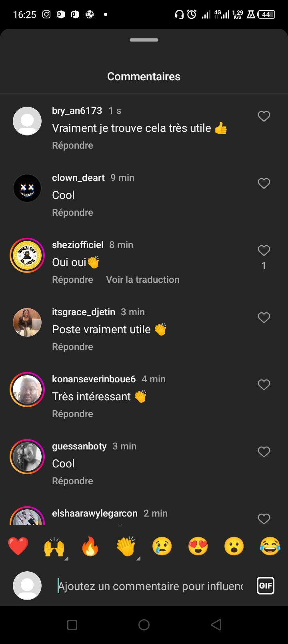The width and height of the screenshot is (288, 644).
Task: Select the crying face emoji
Action: (x=162, y=546)
